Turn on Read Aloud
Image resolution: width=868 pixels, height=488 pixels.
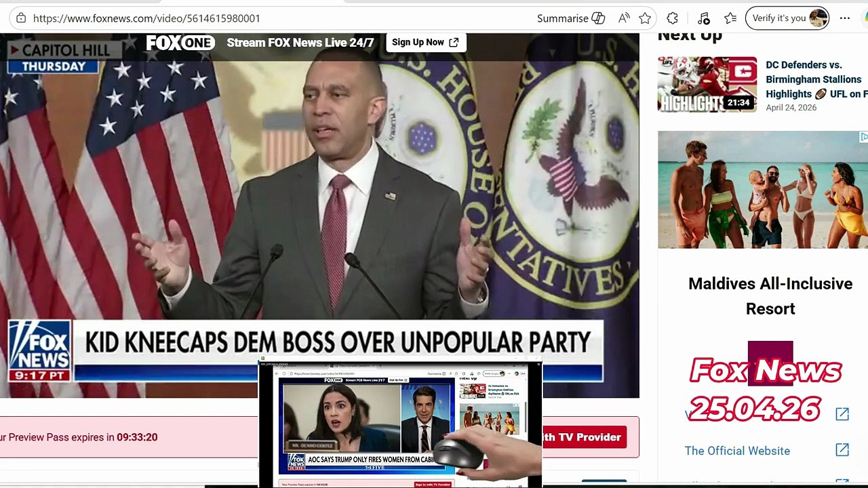pyautogui.click(x=624, y=18)
